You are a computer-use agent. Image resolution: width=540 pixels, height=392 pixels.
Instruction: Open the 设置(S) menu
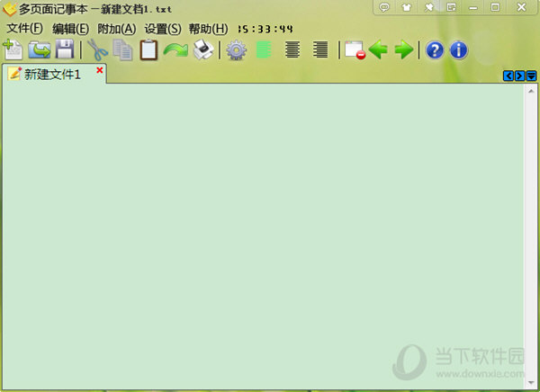(163, 29)
